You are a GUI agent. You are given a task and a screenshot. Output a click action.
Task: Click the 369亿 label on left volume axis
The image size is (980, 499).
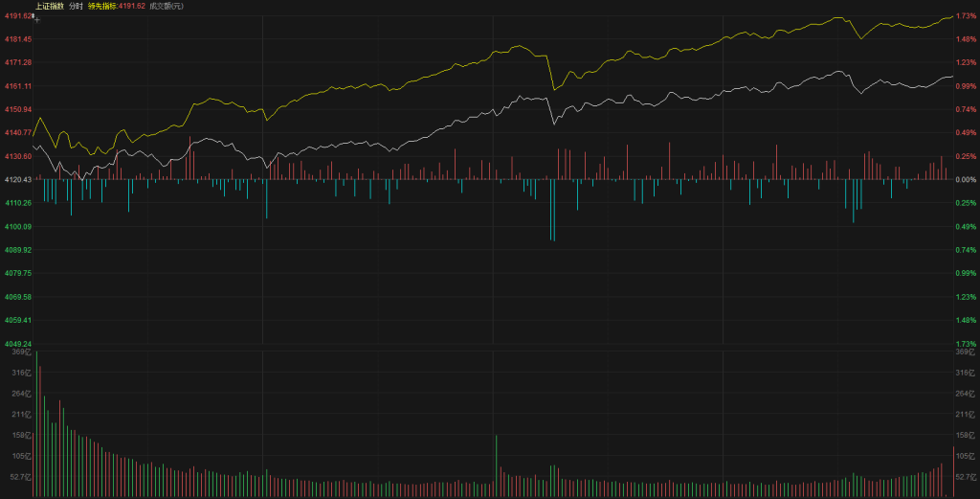pos(20,352)
